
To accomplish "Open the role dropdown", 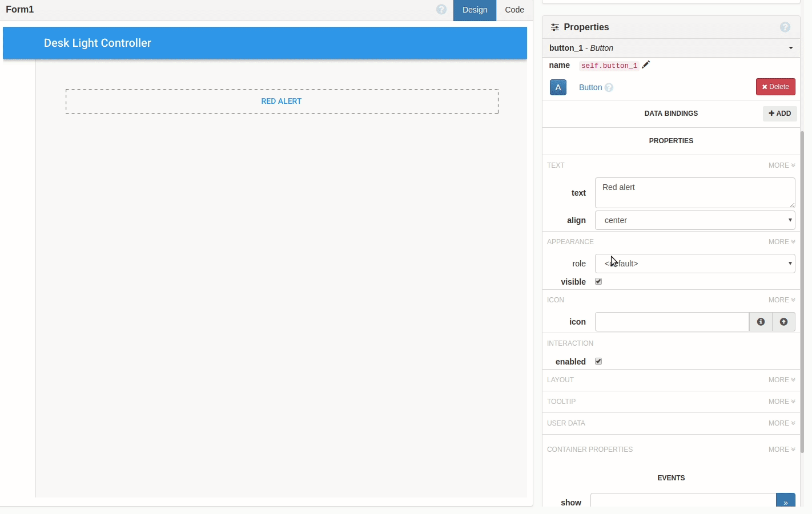I will [694, 264].
